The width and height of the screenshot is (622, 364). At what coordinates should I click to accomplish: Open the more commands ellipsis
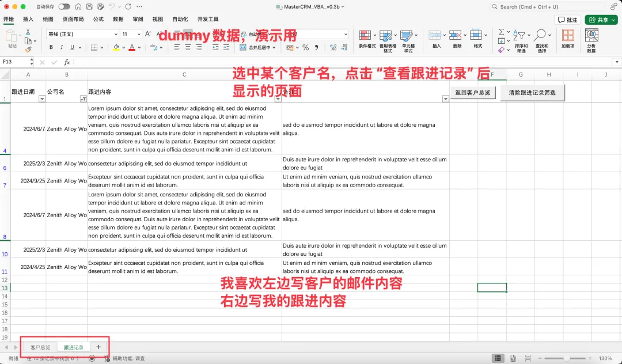tap(139, 6)
